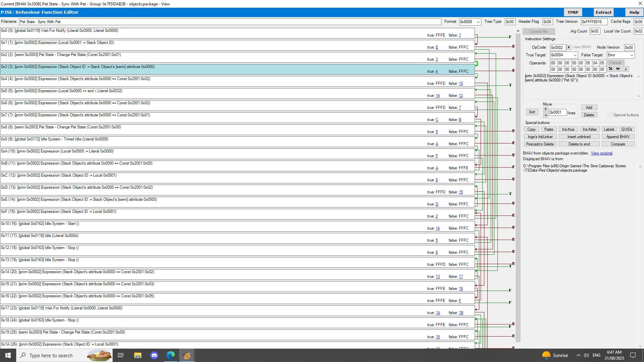The height and width of the screenshot is (362, 644).
Task: Open the View original link
Action: coord(601,153)
